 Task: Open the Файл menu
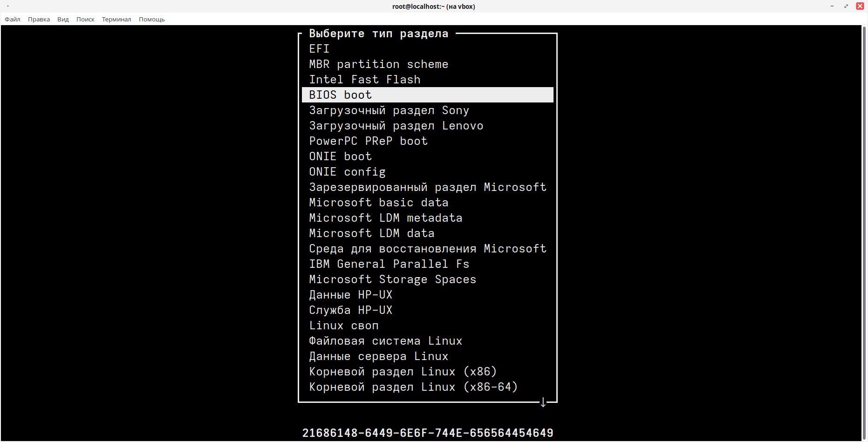tap(13, 19)
